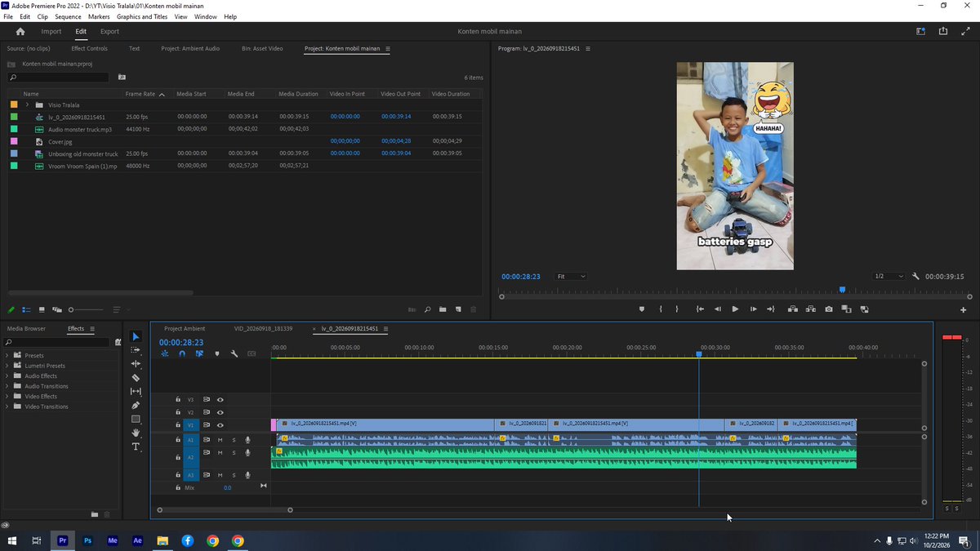Click Mark Out button in Program monitor
Image resolution: width=980 pixels, height=551 pixels.
pyautogui.click(x=676, y=309)
